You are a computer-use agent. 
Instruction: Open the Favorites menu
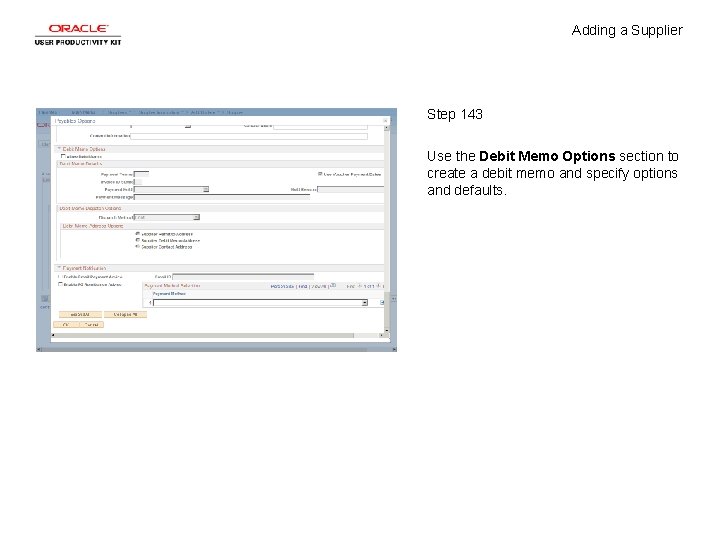(x=48, y=112)
